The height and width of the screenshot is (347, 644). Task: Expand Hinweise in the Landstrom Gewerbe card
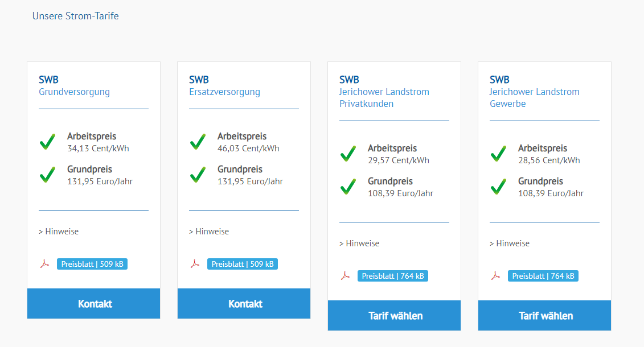tap(510, 243)
